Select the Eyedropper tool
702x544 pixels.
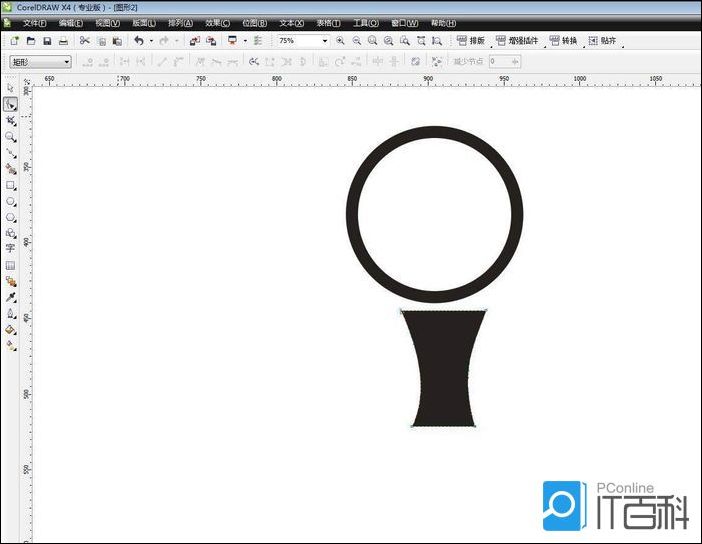click(x=10, y=297)
